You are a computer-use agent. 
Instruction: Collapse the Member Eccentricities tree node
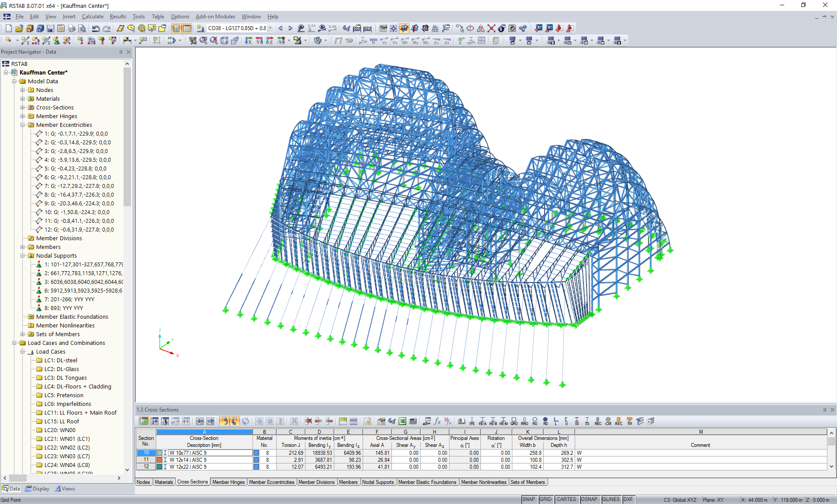pyautogui.click(x=23, y=125)
